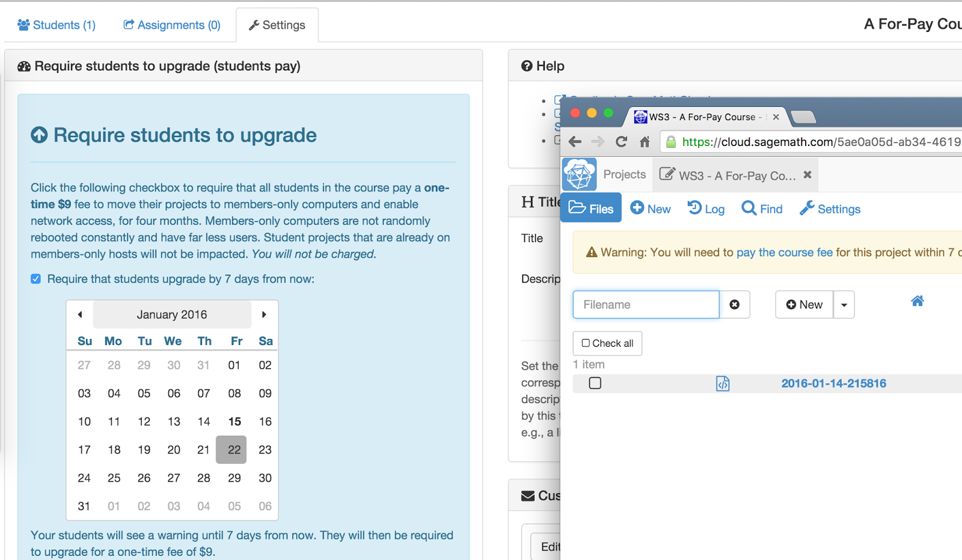
Task: Open the Files panel in the project
Action: 591,208
